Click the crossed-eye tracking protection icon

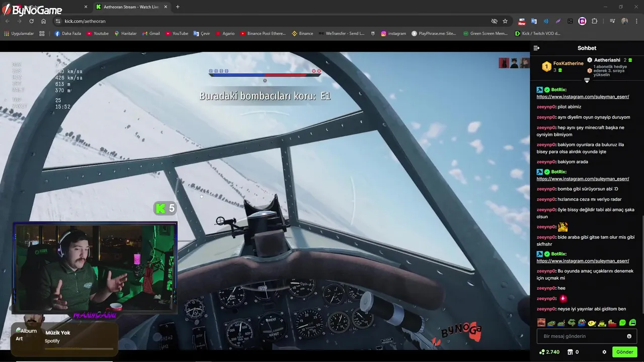[x=494, y=21]
